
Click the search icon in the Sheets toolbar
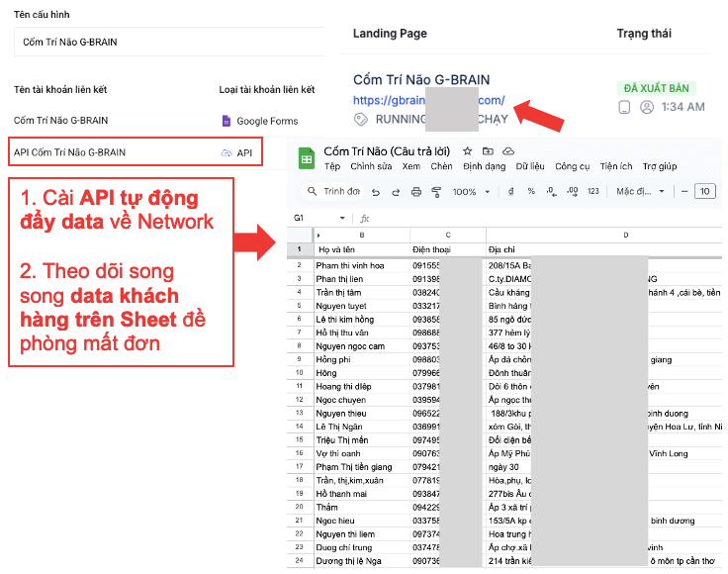(312, 191)
